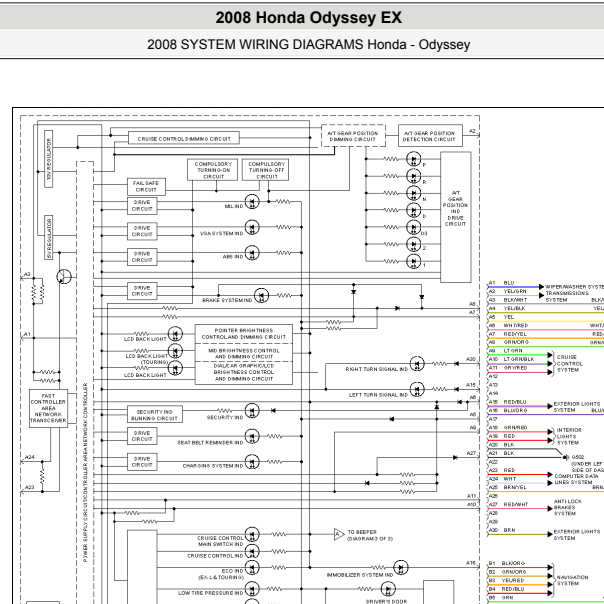This screenshot has height=604, width=604.
Task: Click the TRANSMISSIONS SYSTEM destination label
Action: pyautogui.click(x=567, y=296)
